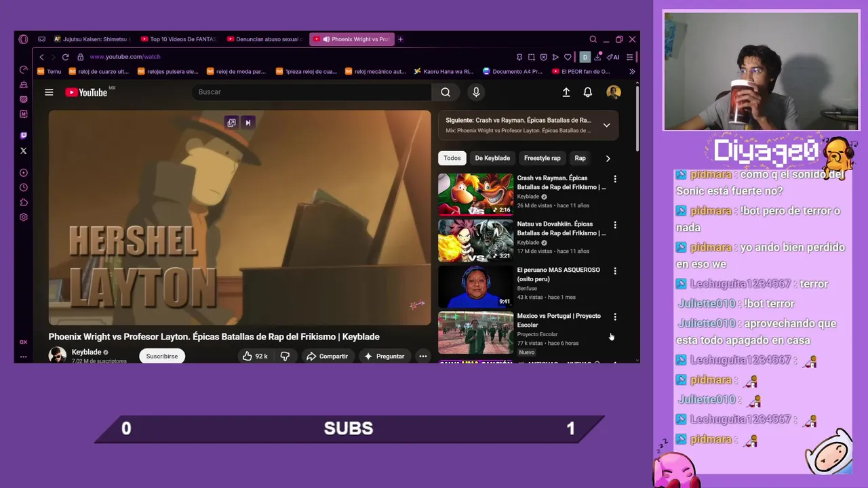Open the Documento A4 Pr... bookmark
The image size is (868, 488).
[513, 71]
